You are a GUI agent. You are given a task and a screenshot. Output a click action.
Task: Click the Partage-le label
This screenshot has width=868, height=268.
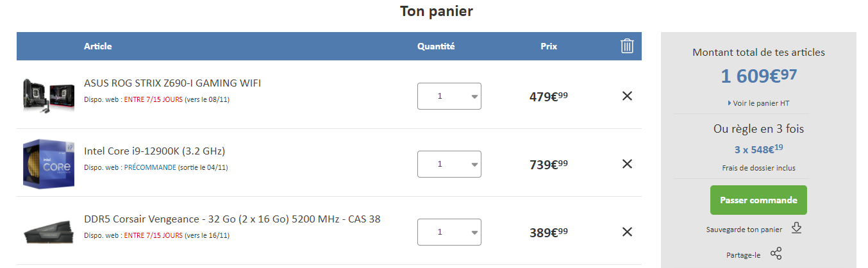click(x=743, y=255)
